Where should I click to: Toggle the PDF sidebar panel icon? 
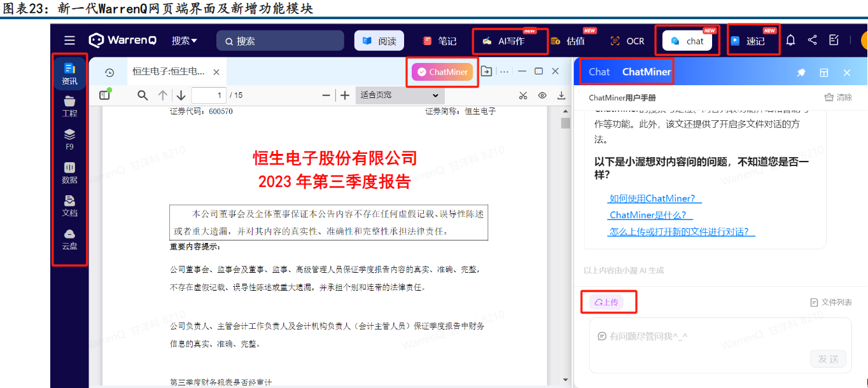point(105,95)
